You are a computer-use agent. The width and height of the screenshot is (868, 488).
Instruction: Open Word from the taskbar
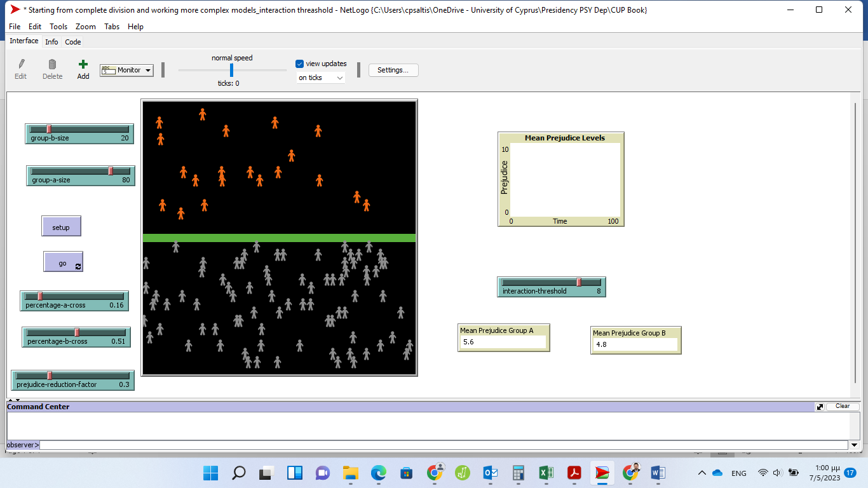pos(658,473)
